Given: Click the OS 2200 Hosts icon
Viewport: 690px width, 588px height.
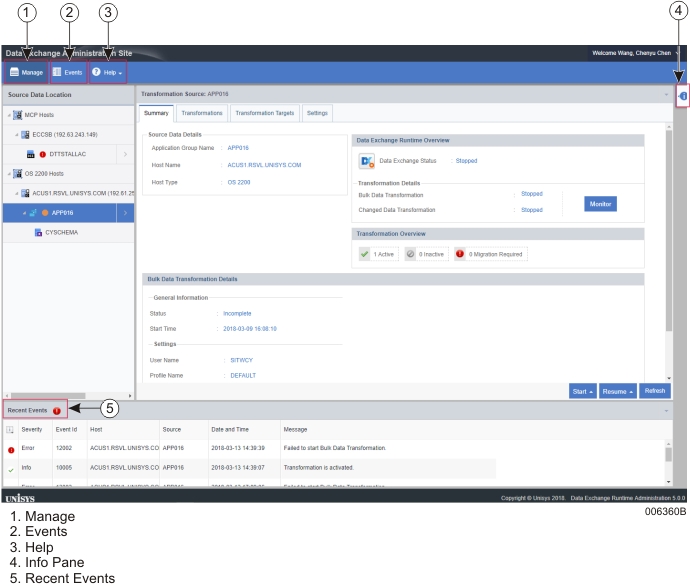Looking at the screenshot, I should [x=18, y=173].
